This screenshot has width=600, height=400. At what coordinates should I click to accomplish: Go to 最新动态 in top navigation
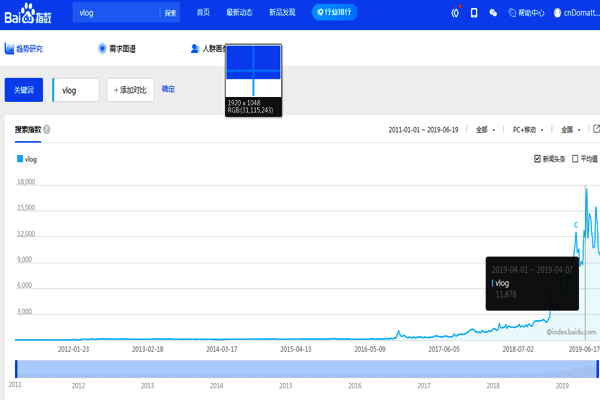pyautogui.click(x=240, y=13)
